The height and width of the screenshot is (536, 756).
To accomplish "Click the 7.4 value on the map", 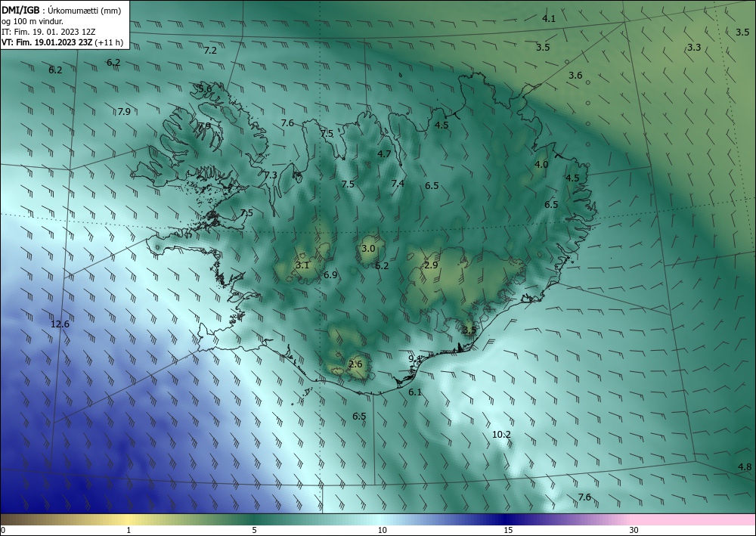I will click(398, 183).
